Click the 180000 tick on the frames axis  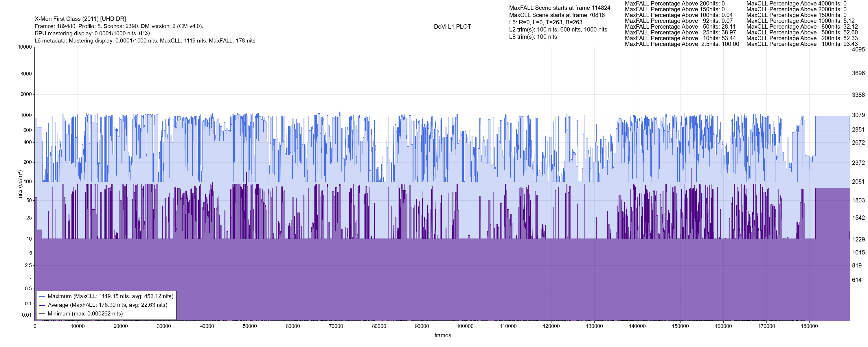pos(809,326)
